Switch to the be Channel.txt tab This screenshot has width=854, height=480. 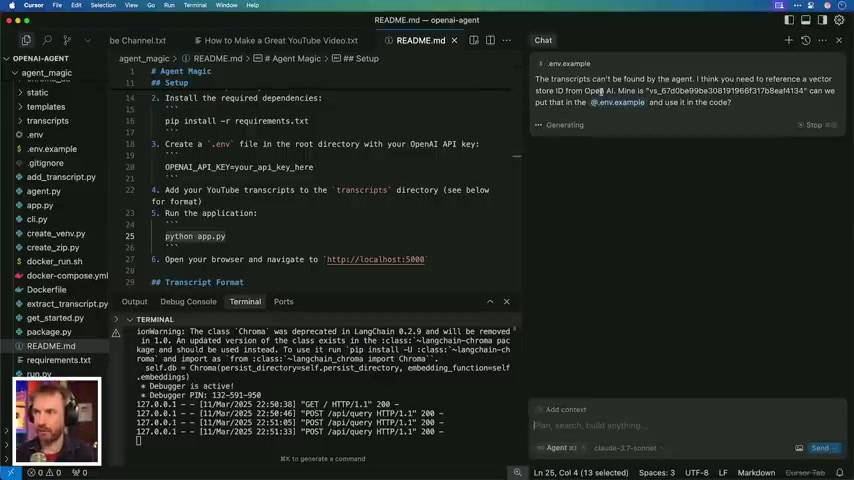coord(138,40)
